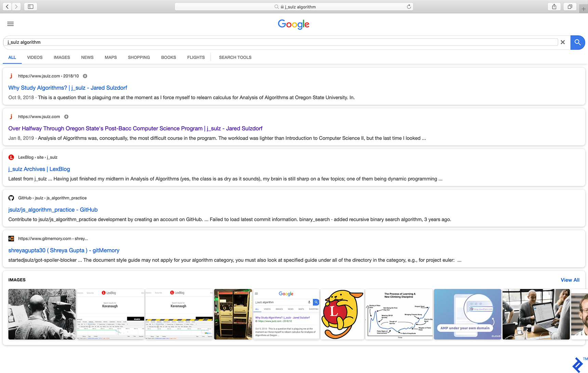The height and width of the screenshot is (373, 588).
Task: Click info icon beside jsulz.com 2018/10
Action: point(85,76)
